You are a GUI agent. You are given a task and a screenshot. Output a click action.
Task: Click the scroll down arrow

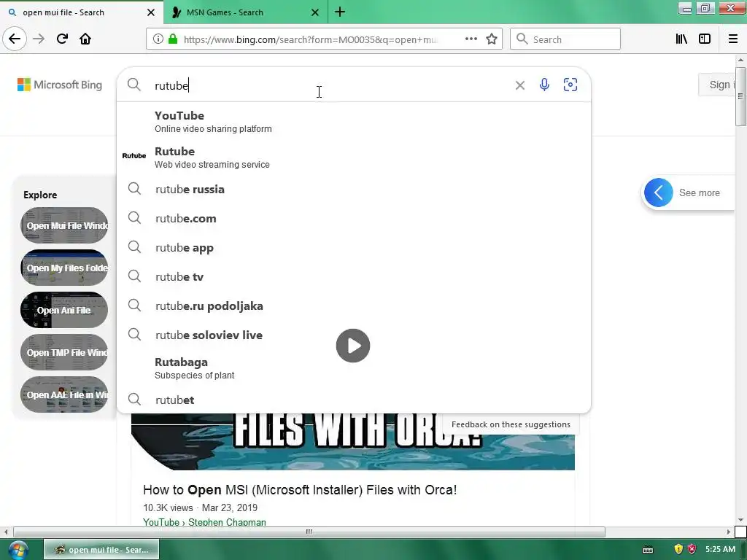pyautogui.click(x=740, y=520)
